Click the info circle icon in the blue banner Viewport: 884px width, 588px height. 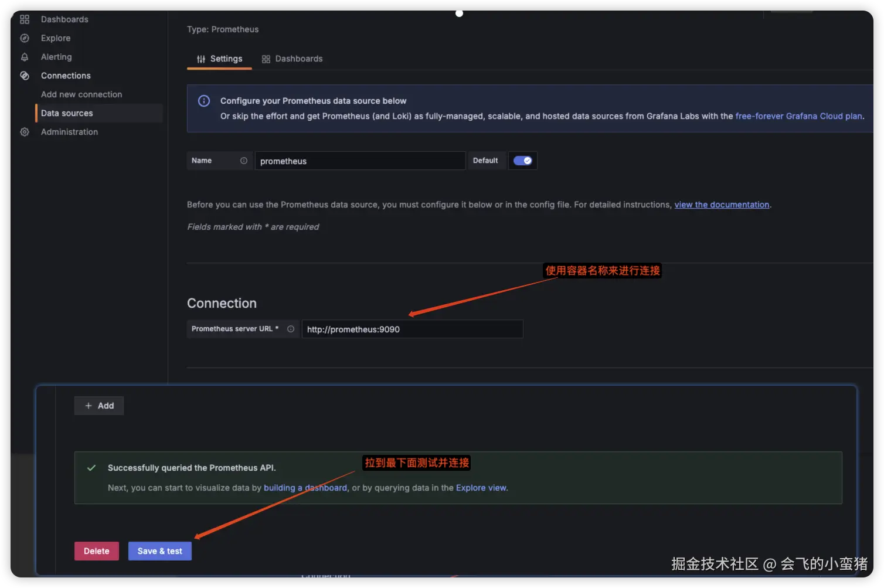click(x=204, y=101)
